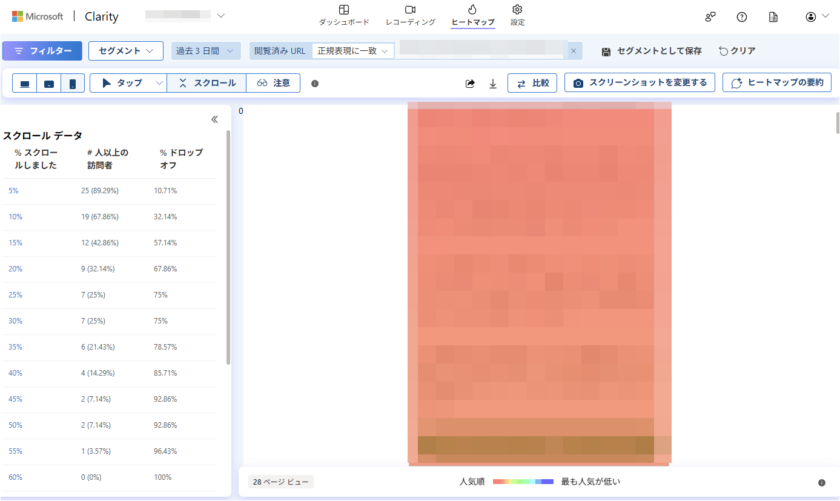Click the share people icon in header
840x501 pixels.
tap(710, 17)
